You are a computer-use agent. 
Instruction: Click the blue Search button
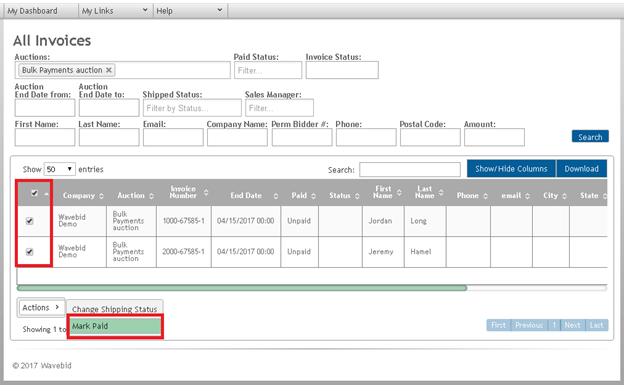point(590,137)
